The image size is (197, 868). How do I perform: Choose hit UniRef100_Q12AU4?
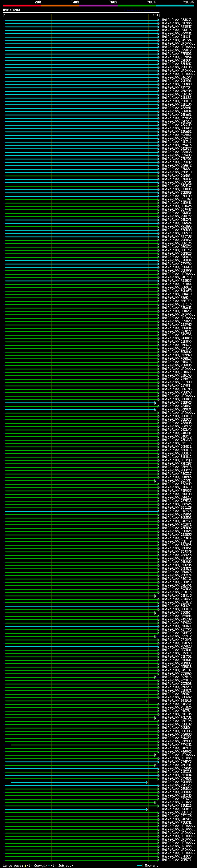(x=177, y=775)
